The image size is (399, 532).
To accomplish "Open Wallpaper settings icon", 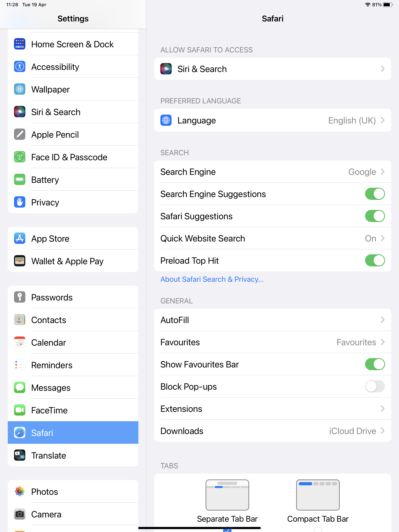I will coord(20,89).
